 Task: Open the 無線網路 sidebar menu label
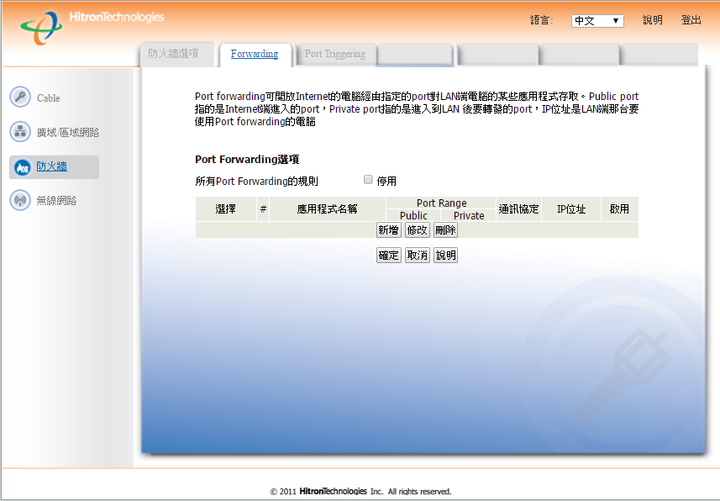tap(56, 200)
